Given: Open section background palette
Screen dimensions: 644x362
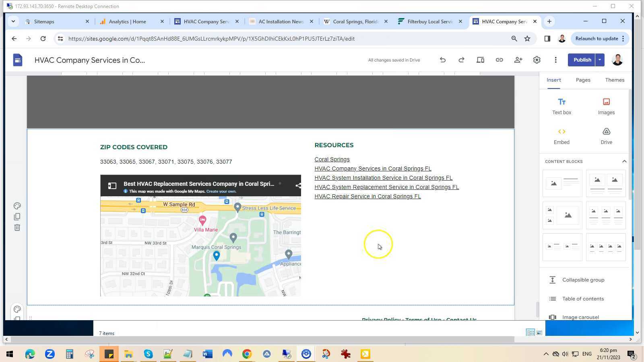Looking at the screenshot, I should (17, 206).
